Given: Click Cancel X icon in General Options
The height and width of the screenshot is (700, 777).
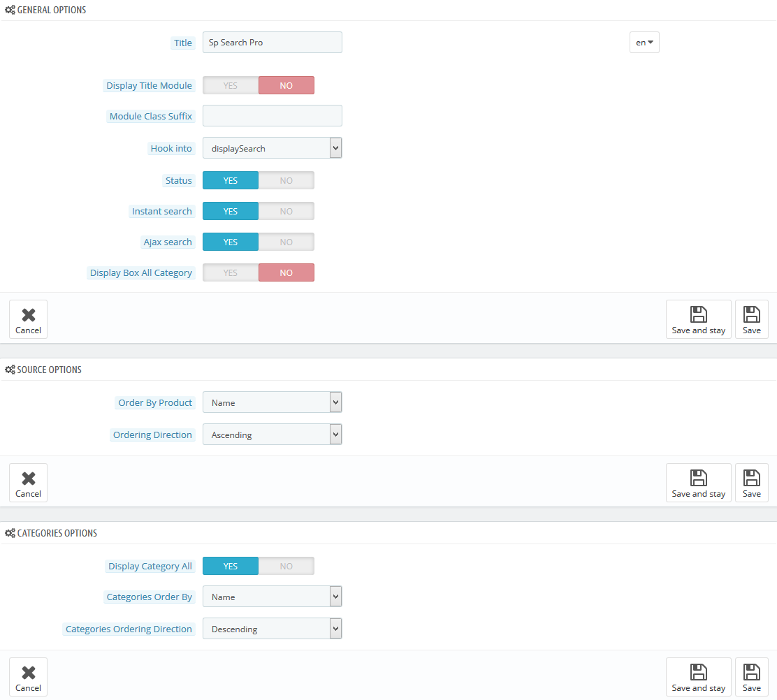Looking at the screenshot, I should [29, 316].
